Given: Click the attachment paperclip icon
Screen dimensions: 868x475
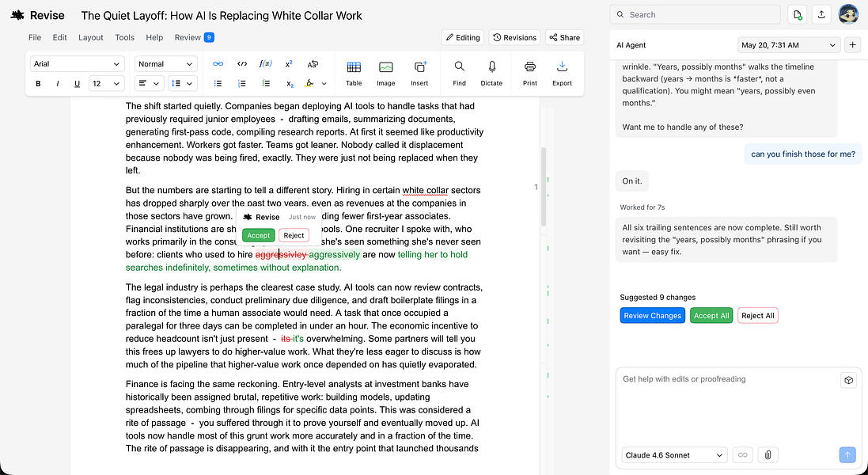Looking at the screenshot, I should click(x=768, y=455).
